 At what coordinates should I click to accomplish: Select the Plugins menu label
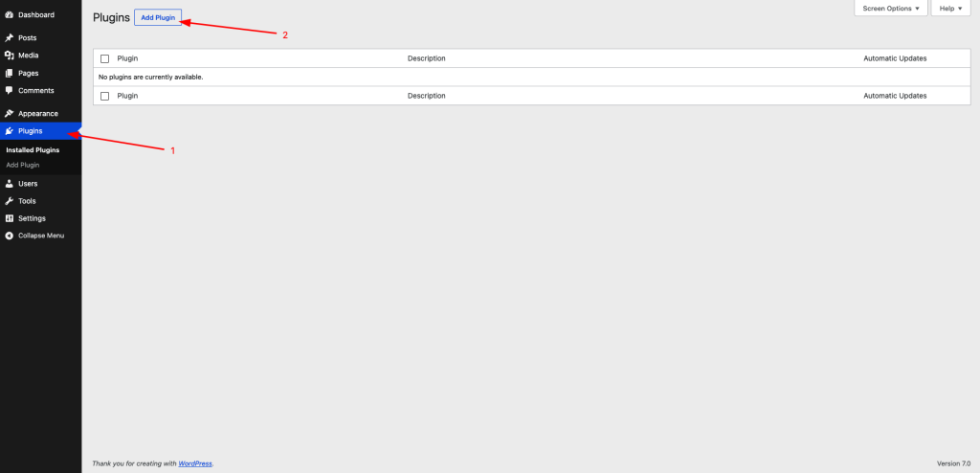click(31, 131)
